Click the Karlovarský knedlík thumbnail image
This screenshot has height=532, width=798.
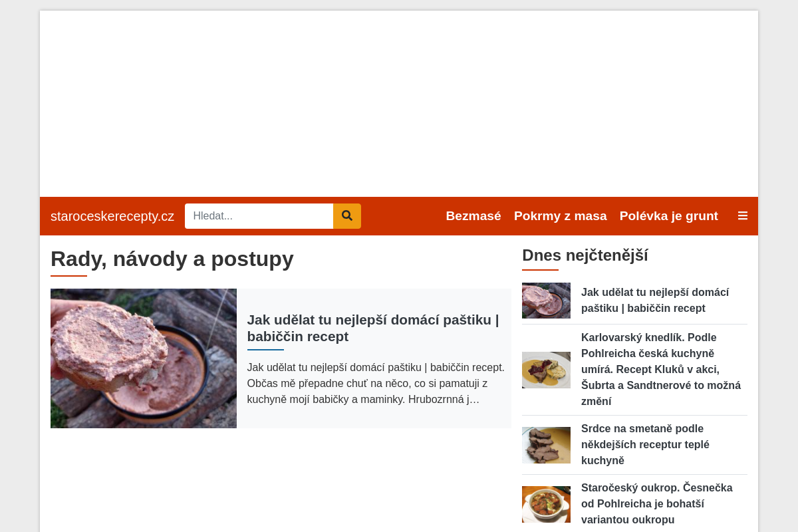click(x=546, y=370)
